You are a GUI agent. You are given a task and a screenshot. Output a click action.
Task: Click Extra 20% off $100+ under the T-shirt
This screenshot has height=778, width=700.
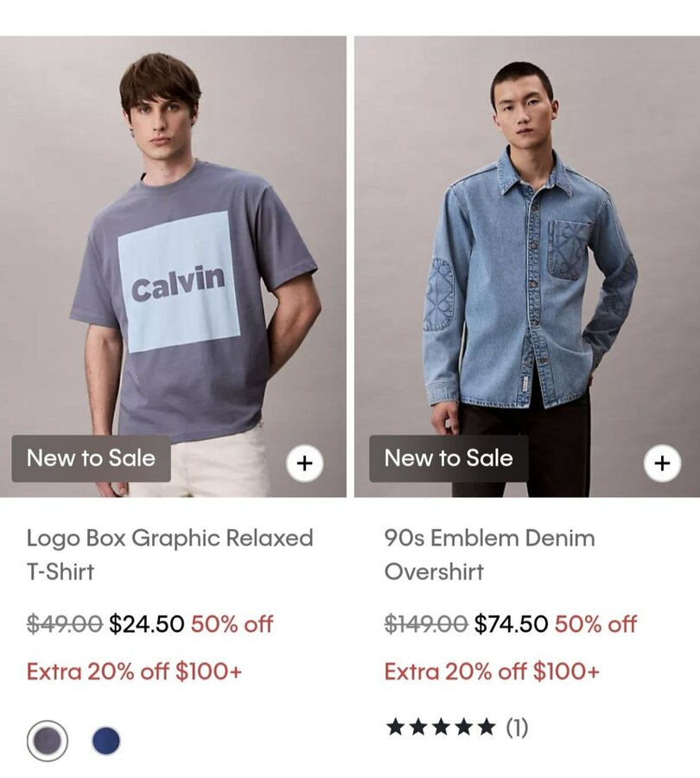click(x=134, y=672)
